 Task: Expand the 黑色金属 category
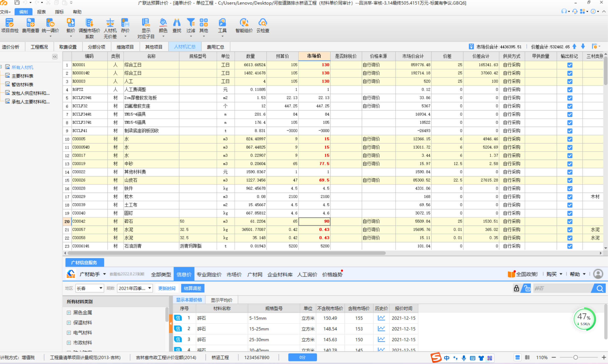(69, 312)
